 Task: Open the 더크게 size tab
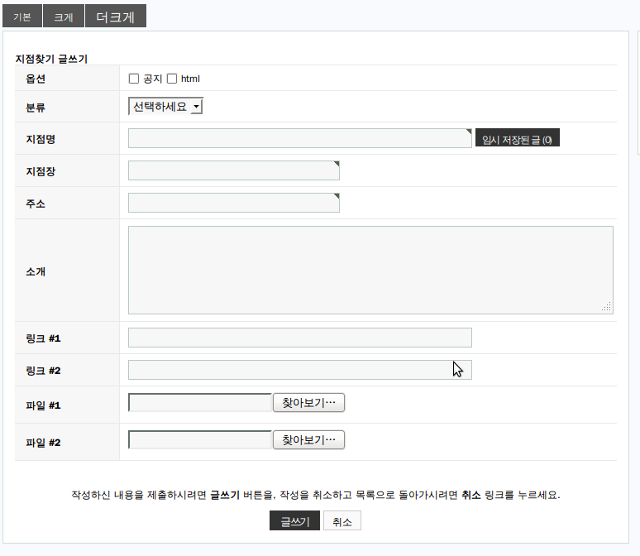pos(115,17)
